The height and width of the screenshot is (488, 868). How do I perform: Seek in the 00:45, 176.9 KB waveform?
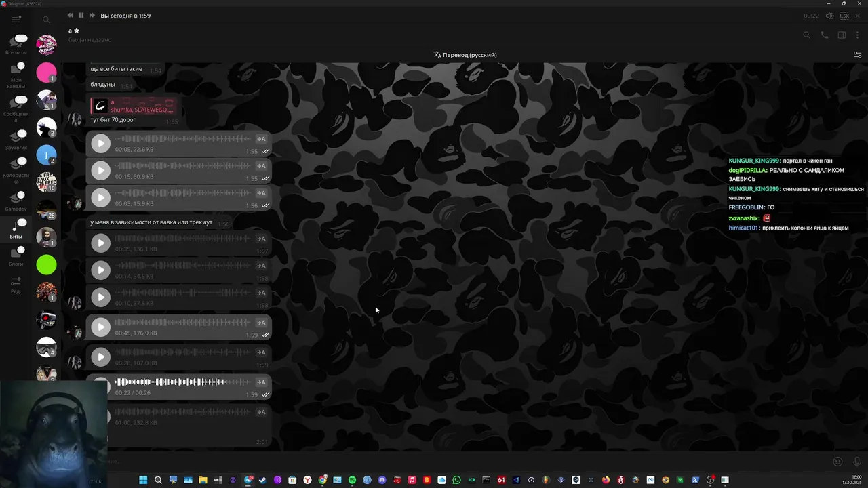[x=183, y=323]
